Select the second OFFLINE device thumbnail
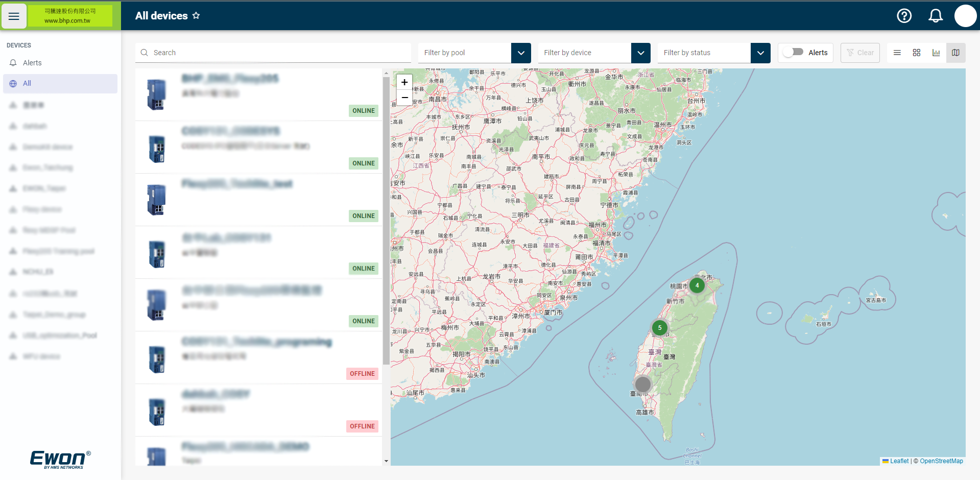The image size is (980, 480). pos(157,412)
